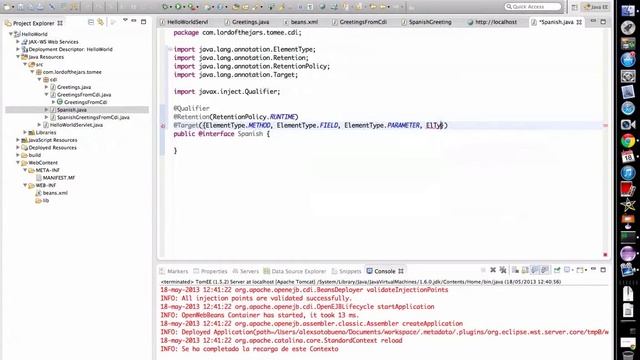Open the Display Selected Console dropdown
Screen dimensions: 640x360
(x=568, y=270)
